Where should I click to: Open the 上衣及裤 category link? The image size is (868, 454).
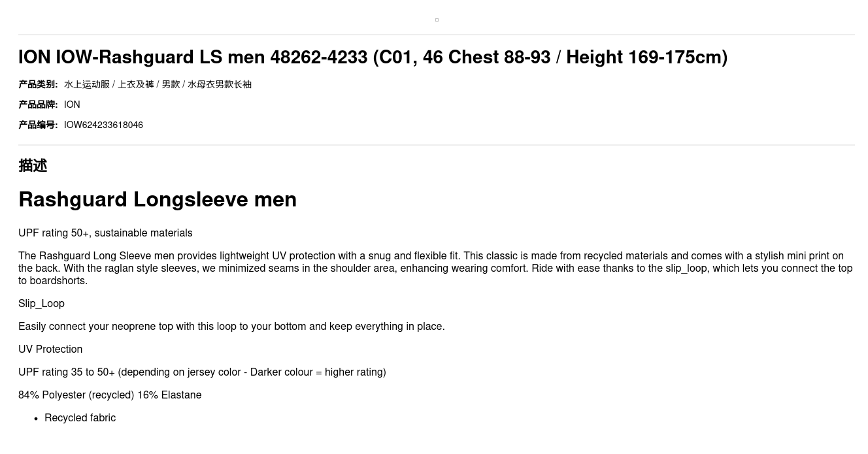coord(135,84)
